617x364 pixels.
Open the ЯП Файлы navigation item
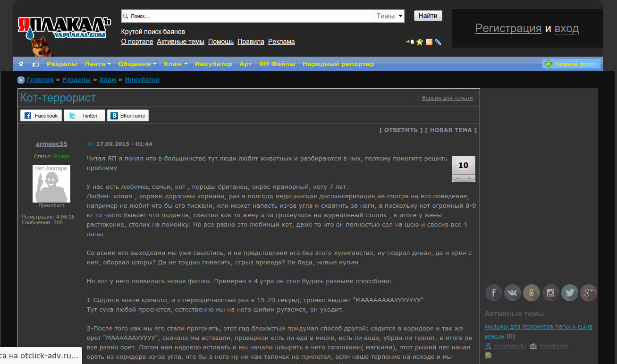278,64
